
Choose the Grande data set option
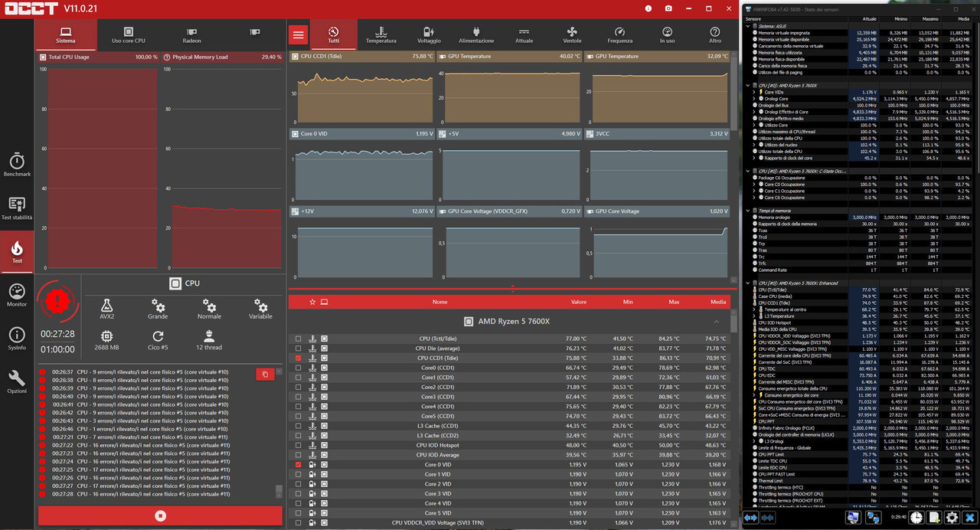click(x=158, y=308)
